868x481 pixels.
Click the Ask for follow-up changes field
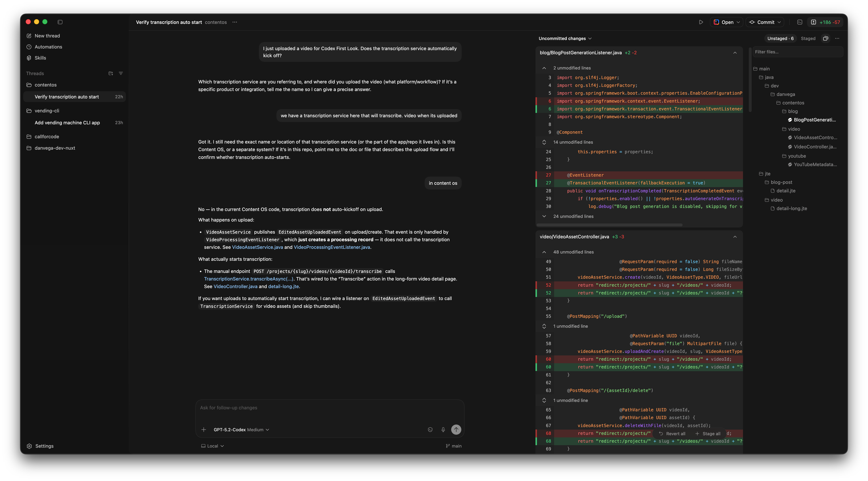click(303, 408)
